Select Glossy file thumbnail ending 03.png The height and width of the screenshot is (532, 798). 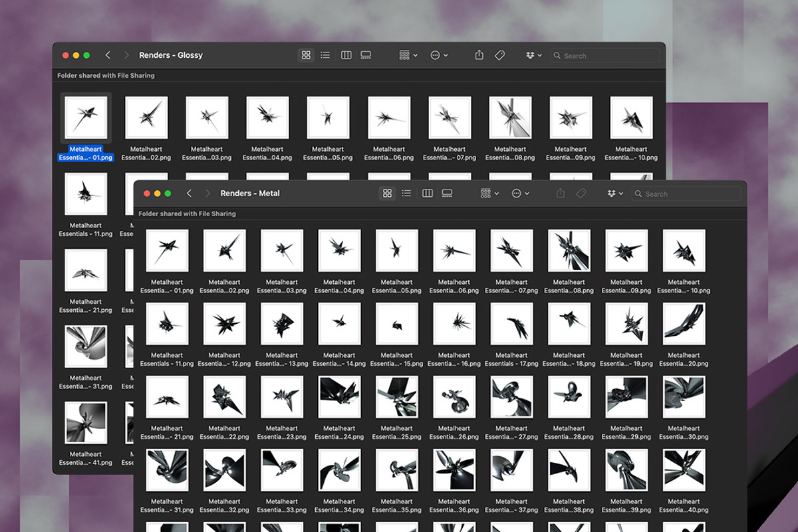pyautogui.click(x=207, y=118)
